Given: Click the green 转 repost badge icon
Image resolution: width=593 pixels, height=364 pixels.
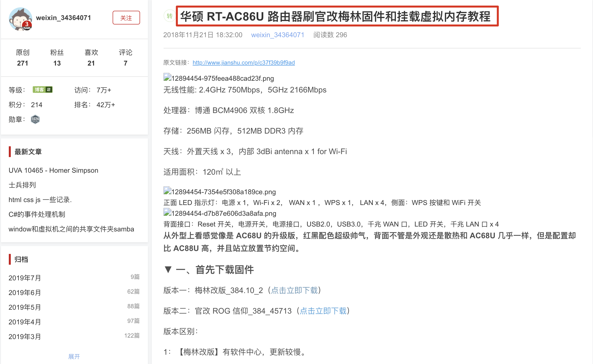Looking at the screenshot, I should pyautogui.click(x=169, y=16).
